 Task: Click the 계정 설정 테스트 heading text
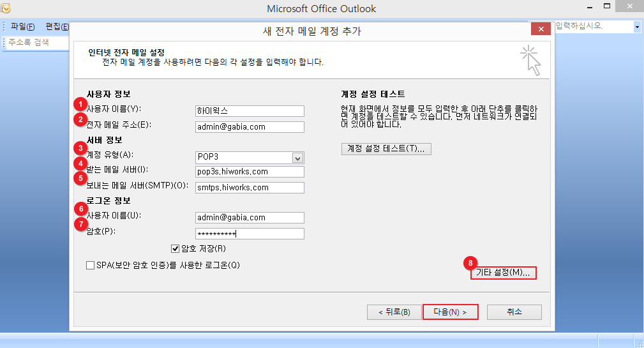click(x=373, y=94)
